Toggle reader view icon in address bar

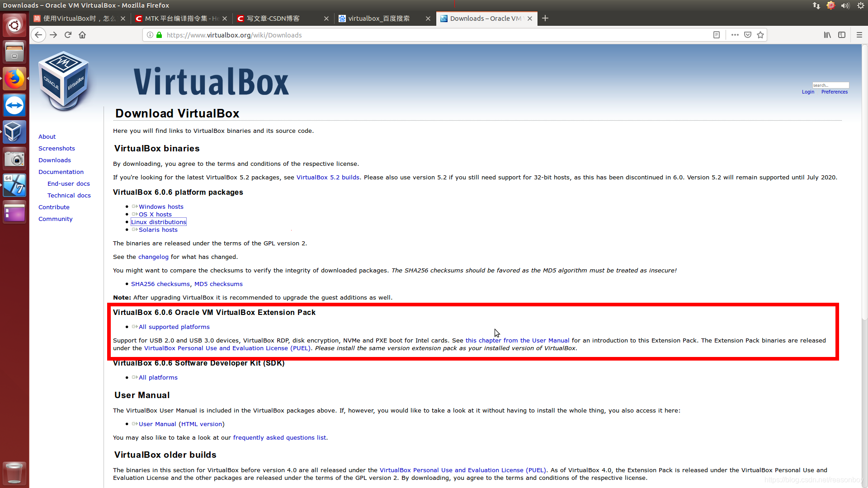[x=717, y=35]
